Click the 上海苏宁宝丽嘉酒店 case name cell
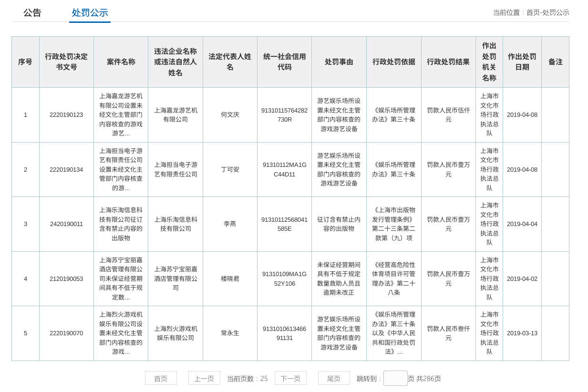Screen dimensions: 588x392 121,279
